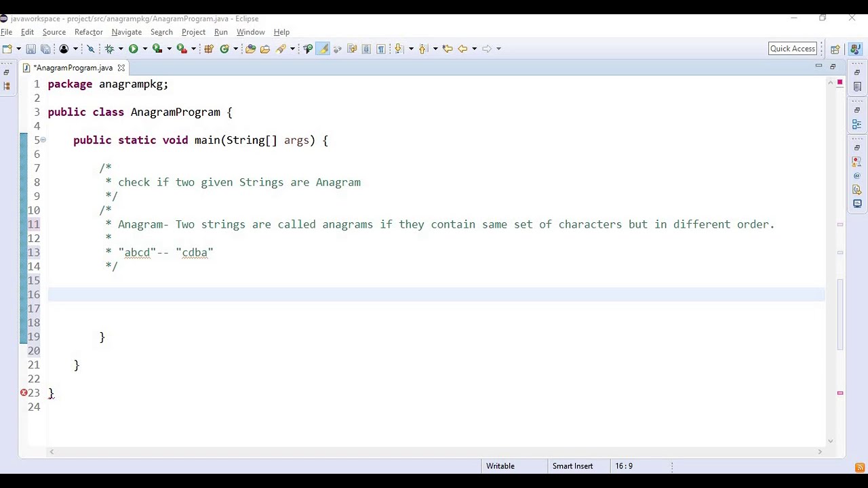Toggle Block Selection Mode icon
This screenshot has height=488, width=868.
tap(366, 49)
